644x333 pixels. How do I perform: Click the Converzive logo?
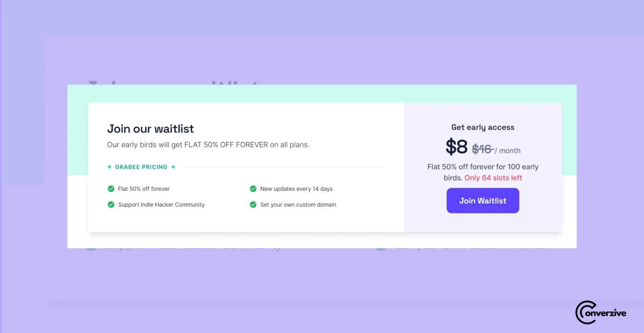coord(601,312)
